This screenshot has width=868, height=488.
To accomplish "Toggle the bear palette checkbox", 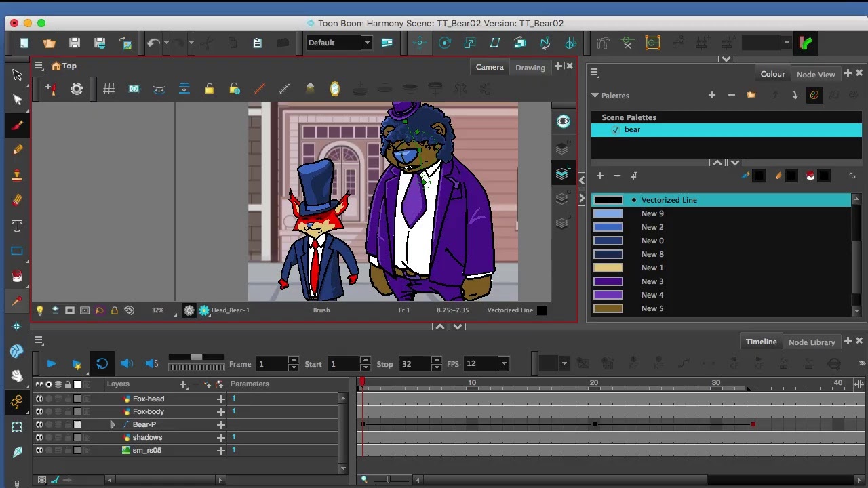I will (x=616, y=129).
